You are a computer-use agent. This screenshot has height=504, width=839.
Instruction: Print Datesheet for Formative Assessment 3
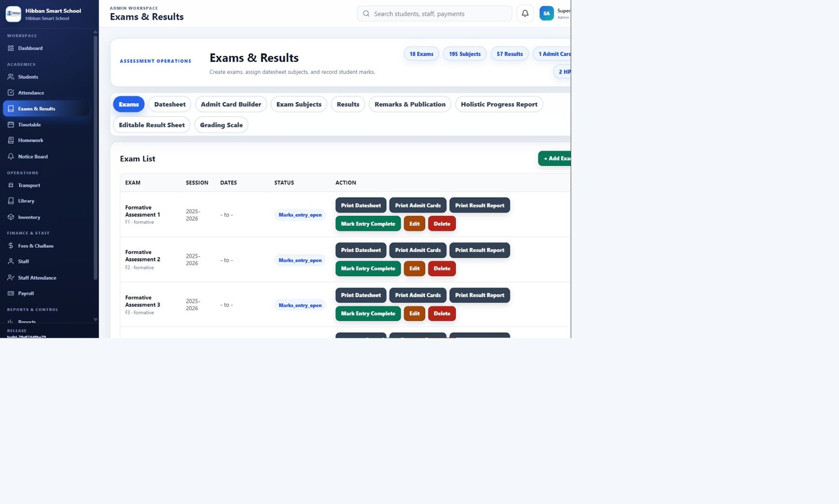(x=361, y=295)
